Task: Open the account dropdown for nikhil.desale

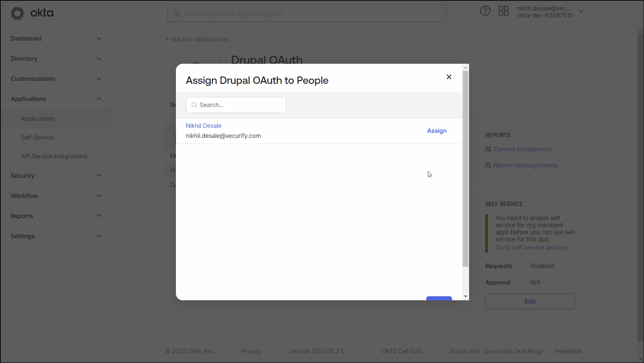Action: point(581,11)
